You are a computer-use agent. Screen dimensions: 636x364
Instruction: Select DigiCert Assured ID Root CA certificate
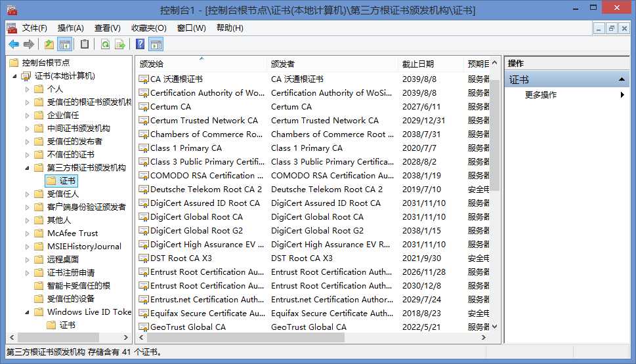pos(205,203)
